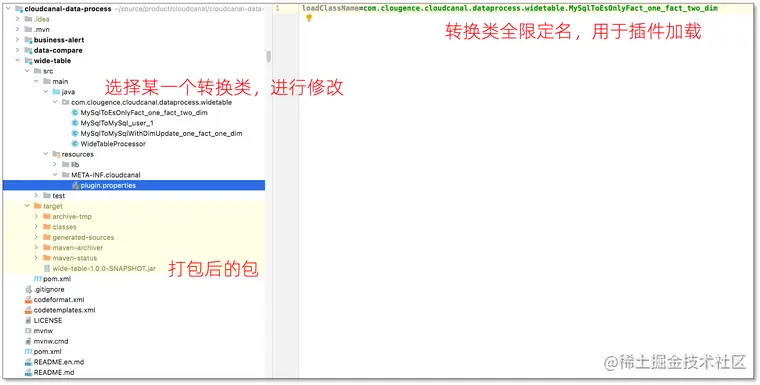Select the generated-sources folder name

pyautogui.click(x=83, y=237)
